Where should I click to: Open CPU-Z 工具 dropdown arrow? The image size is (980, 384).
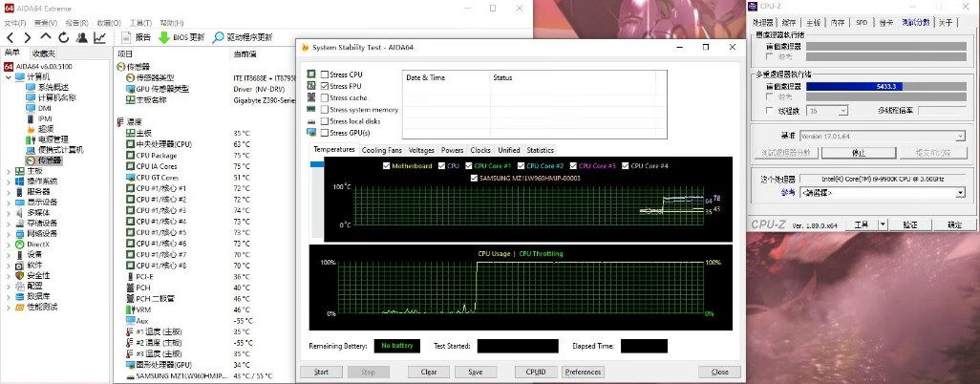882,224
